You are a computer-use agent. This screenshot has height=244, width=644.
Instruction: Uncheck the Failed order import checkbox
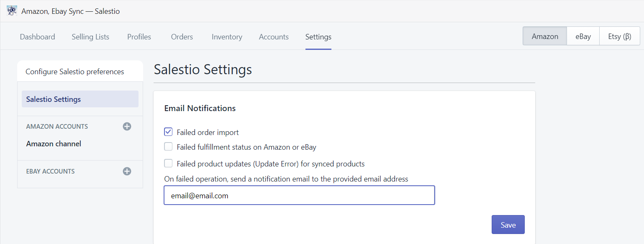pyautogui.click(x=168, y=132)
